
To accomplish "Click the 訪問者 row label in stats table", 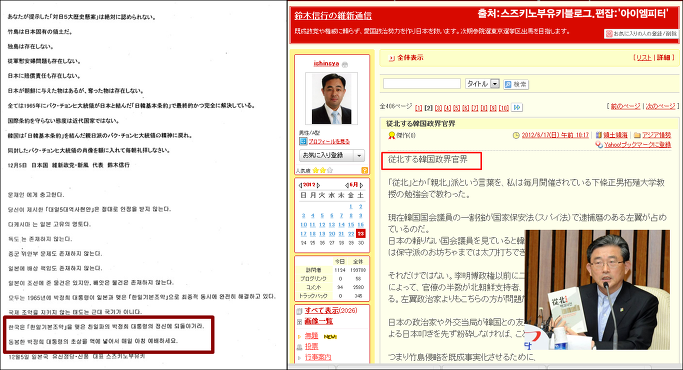I will 313,270.
